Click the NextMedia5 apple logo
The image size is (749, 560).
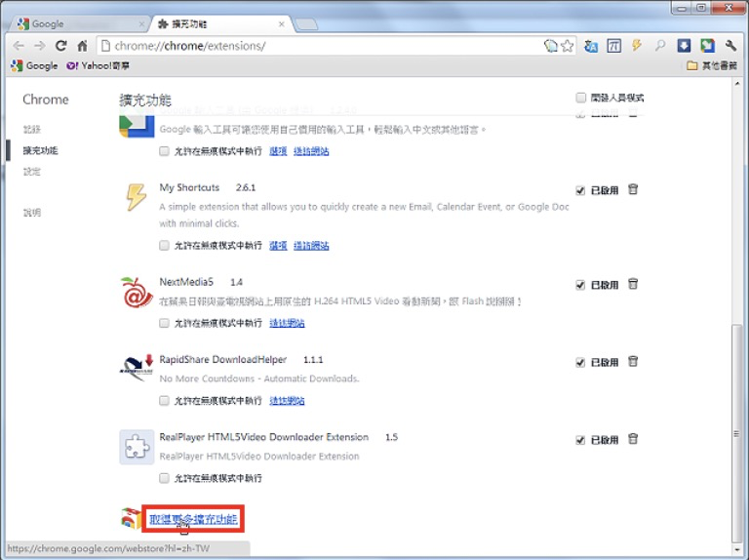[137, 292]
